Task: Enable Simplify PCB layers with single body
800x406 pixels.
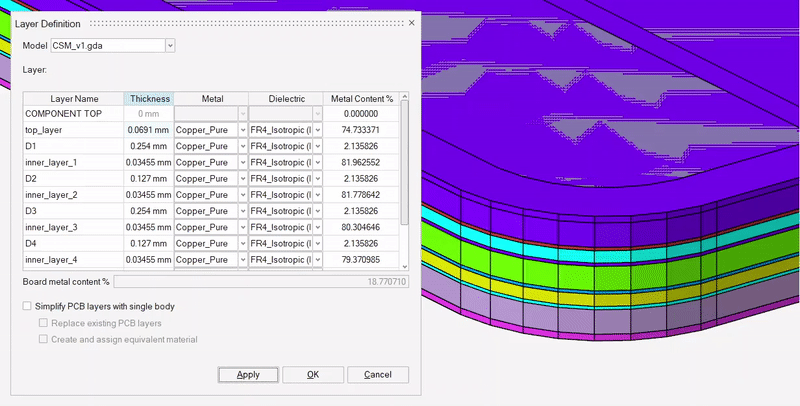Action: (x=27, y=306)
